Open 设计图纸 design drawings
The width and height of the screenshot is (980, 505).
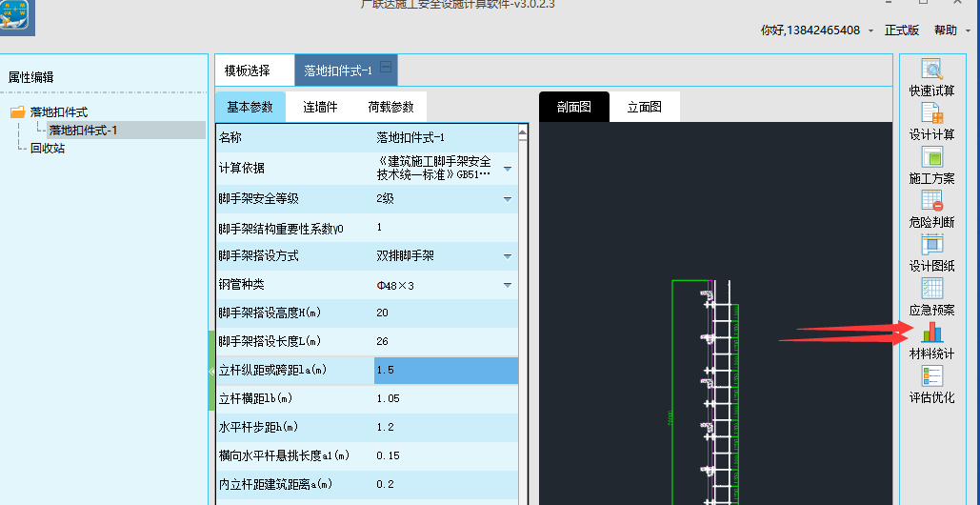[x=931, y=253]
